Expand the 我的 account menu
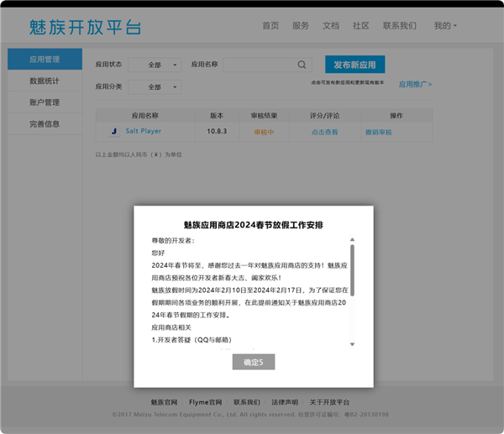Screen dimensions: 504x434 [445, 26]
